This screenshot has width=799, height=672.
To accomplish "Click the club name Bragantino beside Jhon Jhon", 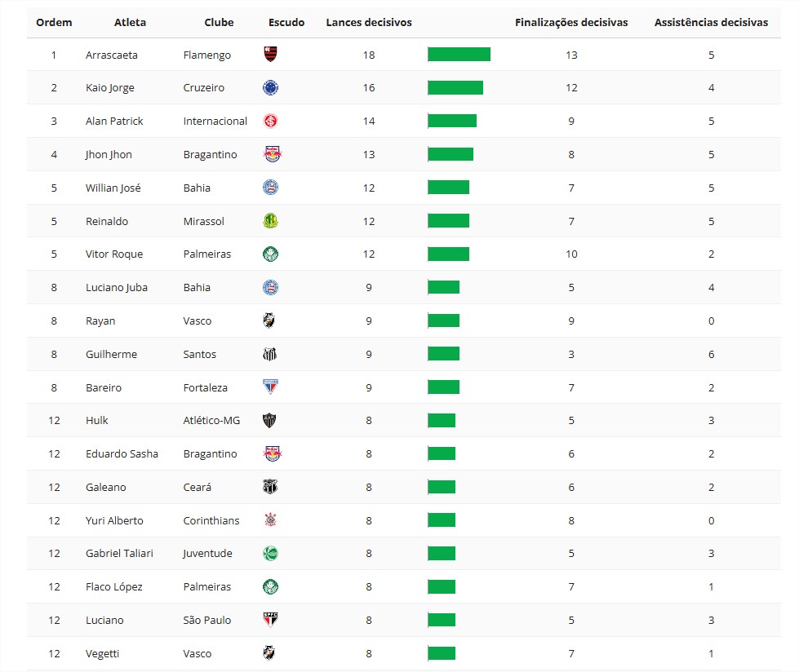I will click(210, 155).
